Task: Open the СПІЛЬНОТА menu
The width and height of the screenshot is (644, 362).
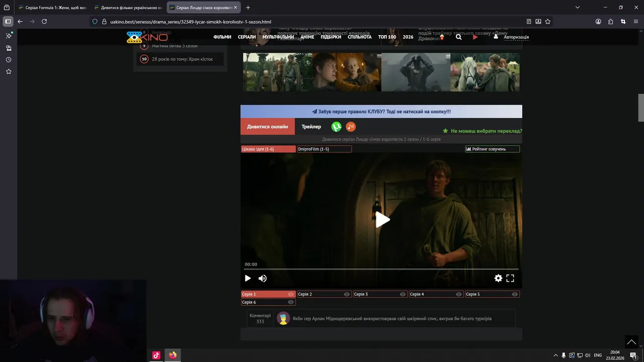Action: click(x=360, y=37)
